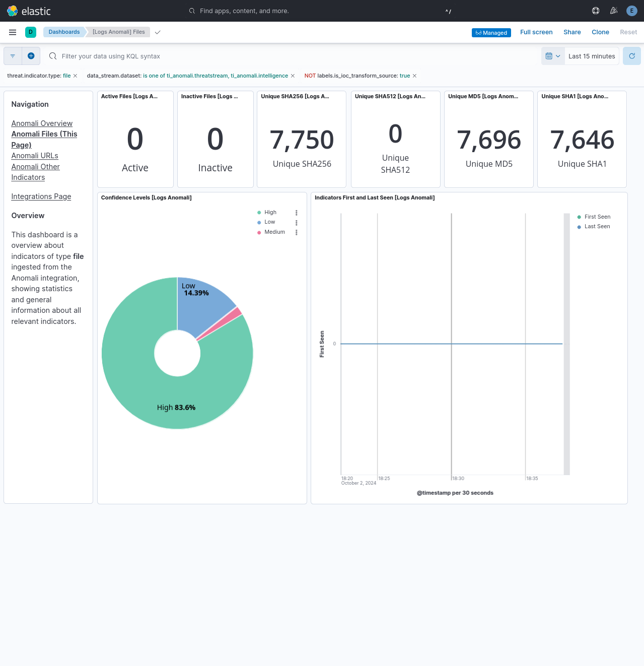Toggle the High legend entry visibility
This screenshot has height=666, width=644.
tap(270, 212)
